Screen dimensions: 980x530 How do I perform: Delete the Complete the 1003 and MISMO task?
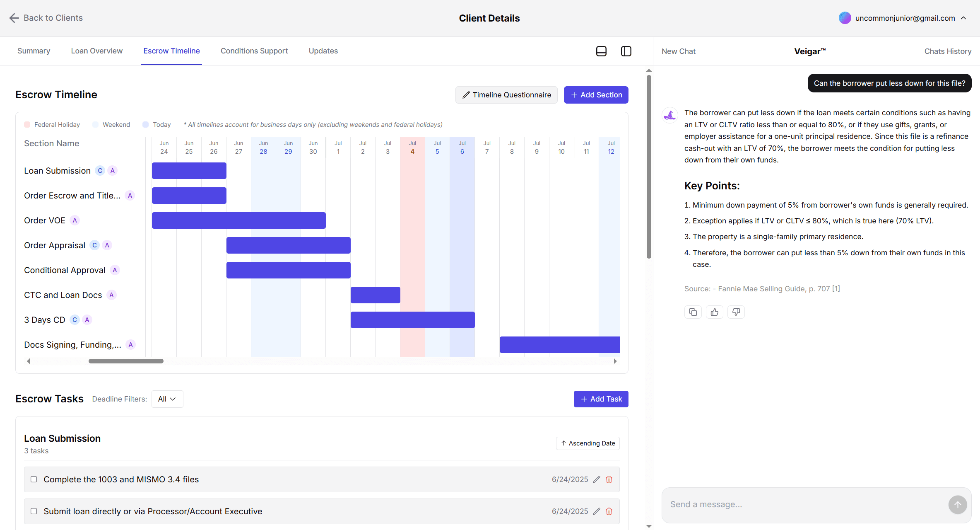click(609, 479)
